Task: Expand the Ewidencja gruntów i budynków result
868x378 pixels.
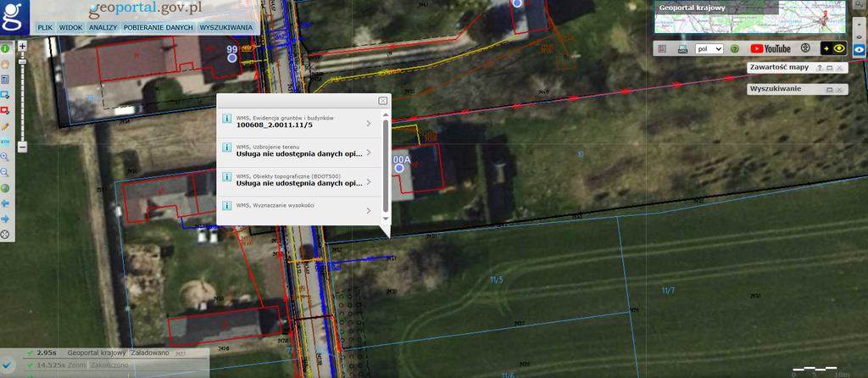Action: point(369,124)
